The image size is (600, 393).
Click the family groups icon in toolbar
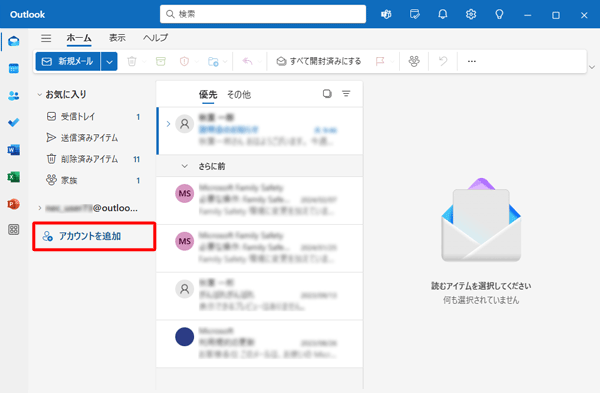(414, 61)
